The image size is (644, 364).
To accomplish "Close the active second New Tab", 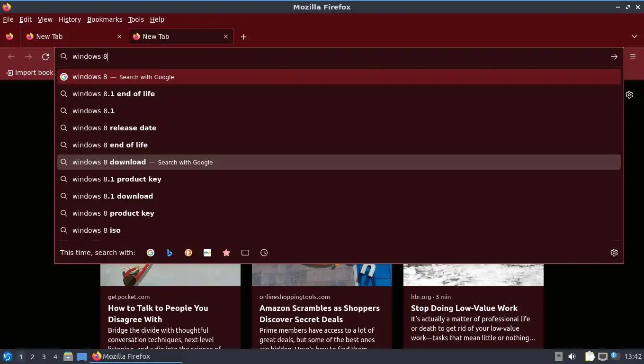I will (226, 36).
